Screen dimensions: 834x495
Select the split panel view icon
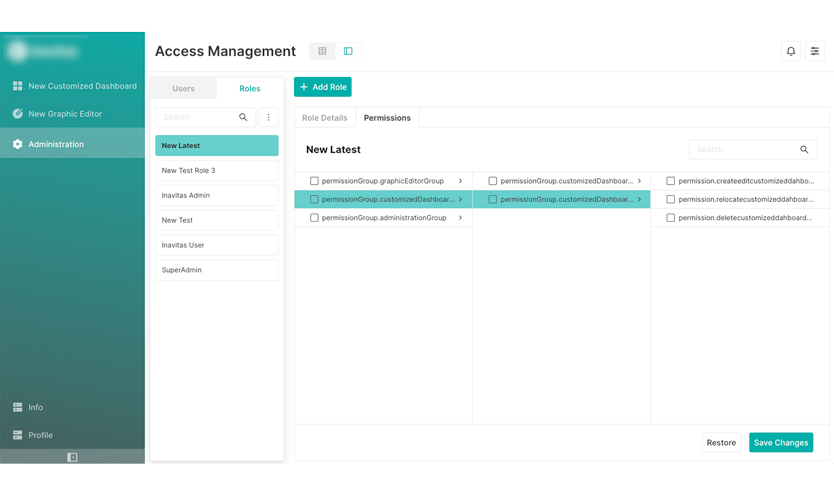(x=348, y=51)
